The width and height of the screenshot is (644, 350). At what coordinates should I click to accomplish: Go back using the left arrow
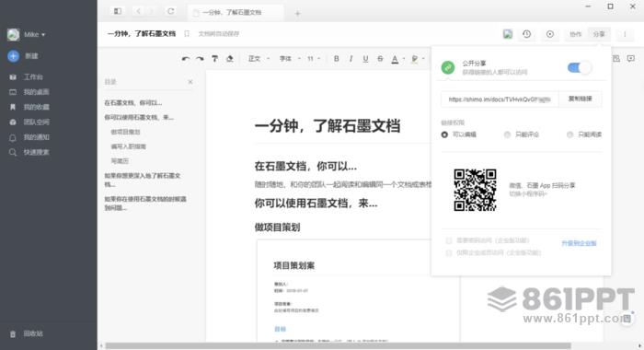pos(138,12)
